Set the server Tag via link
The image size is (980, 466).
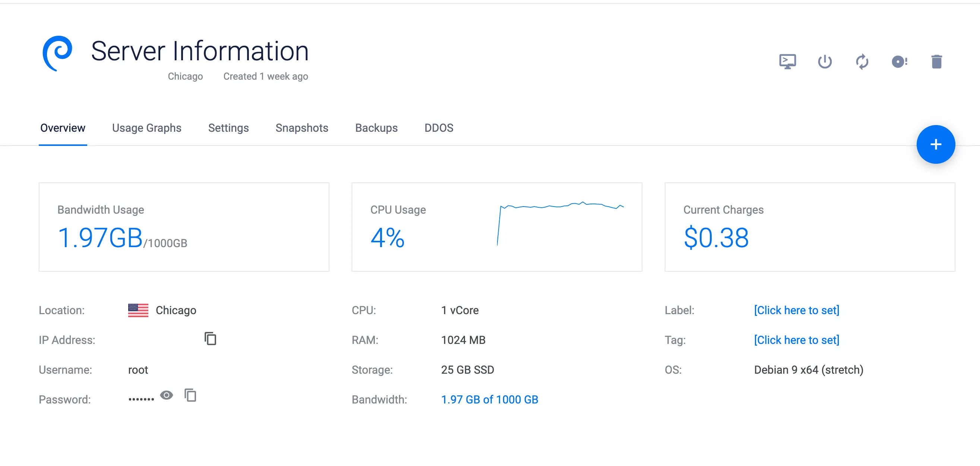796,340
